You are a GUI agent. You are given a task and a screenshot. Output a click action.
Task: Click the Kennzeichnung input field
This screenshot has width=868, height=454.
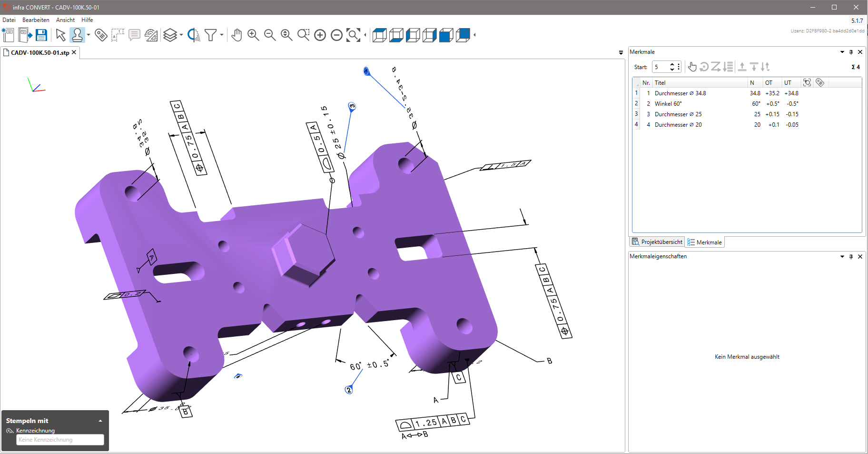[60, 440]
